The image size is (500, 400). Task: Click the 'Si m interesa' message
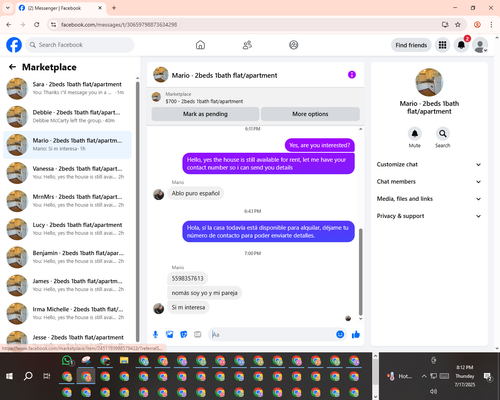(x=188, y=307)
